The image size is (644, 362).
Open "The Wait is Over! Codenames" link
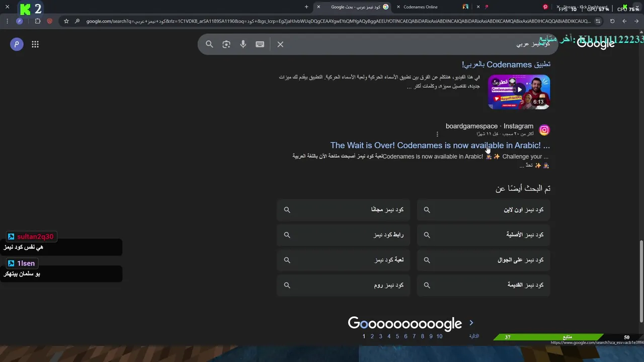pyautogui.click(x=440, y=145)
